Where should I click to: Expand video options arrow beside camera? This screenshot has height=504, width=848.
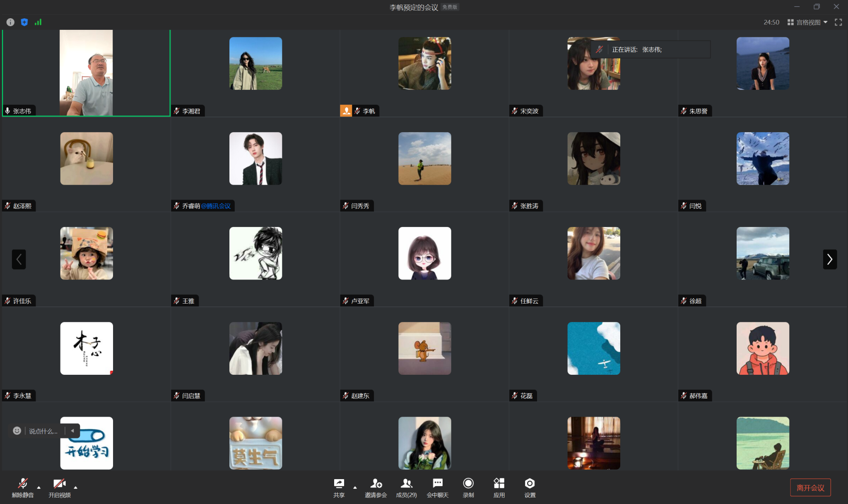[75, 487]
